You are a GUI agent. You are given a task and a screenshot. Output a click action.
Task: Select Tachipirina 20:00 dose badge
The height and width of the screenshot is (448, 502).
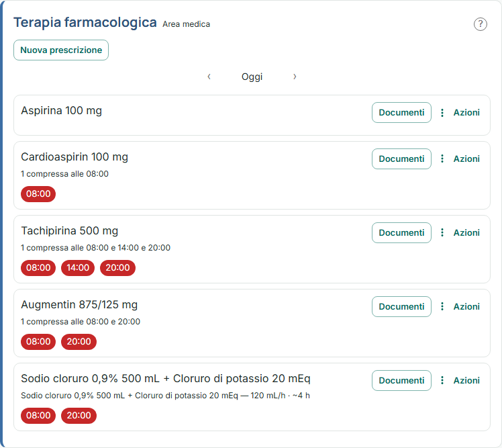(x=117, y=267)
